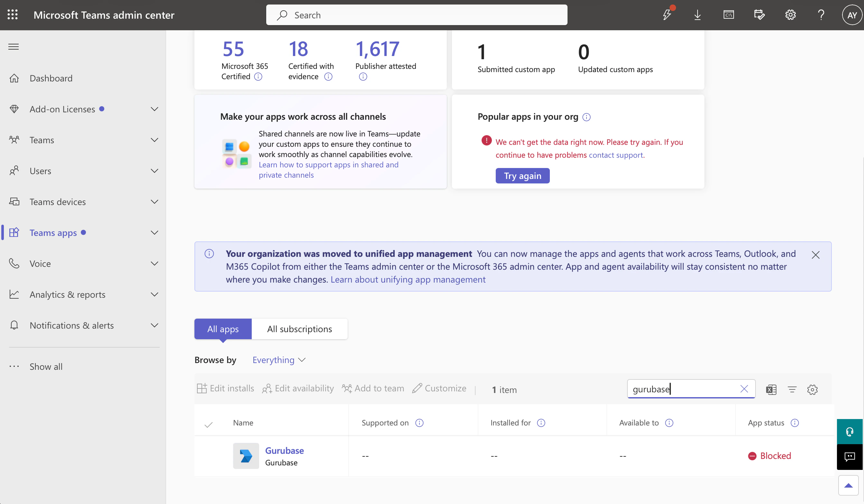Click Customize toolbar item
This screenshot has height=504, width=864.
439,388
